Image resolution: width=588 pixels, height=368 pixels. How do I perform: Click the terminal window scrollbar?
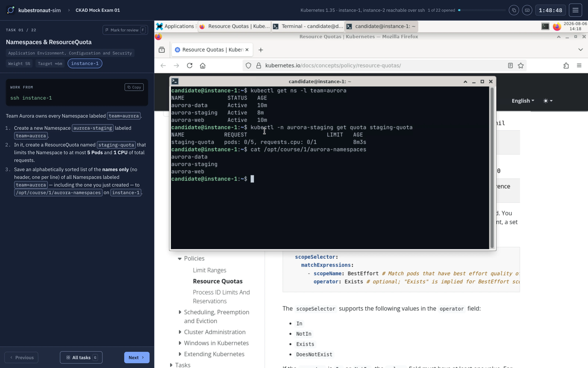pyautogui.click(x=492, y=167)
